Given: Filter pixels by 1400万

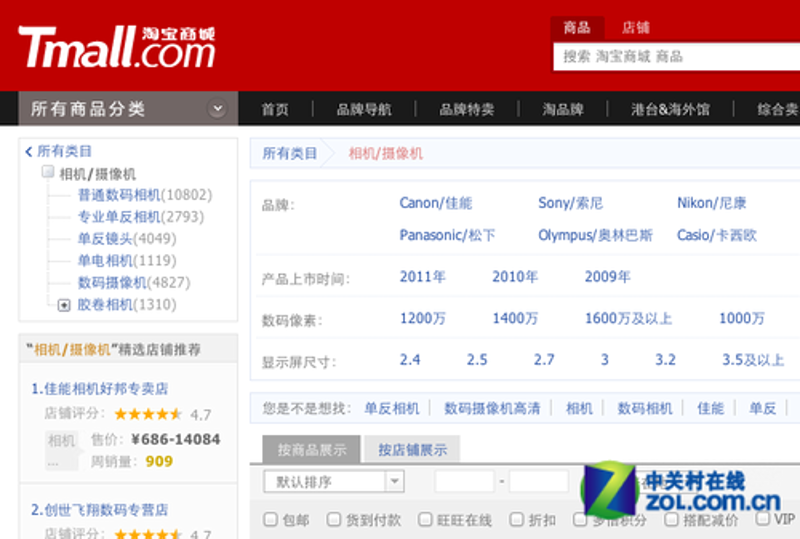Looking at the screenshot, I should coord(515,318).
